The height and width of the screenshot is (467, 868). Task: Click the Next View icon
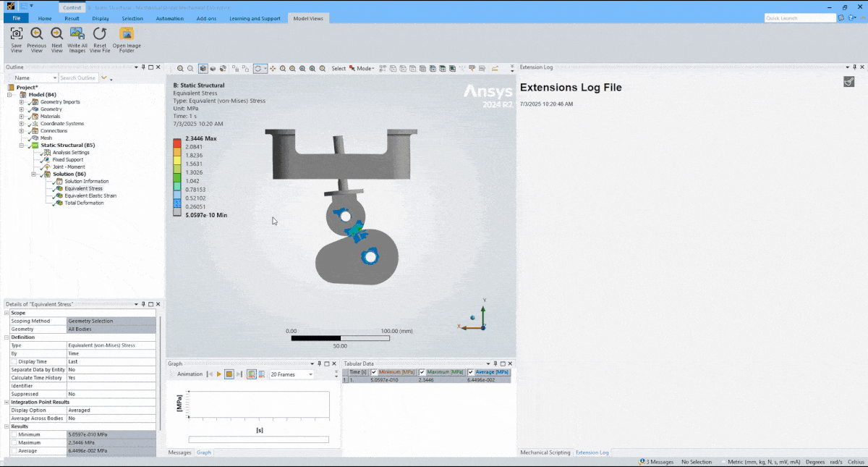(56, 35)
